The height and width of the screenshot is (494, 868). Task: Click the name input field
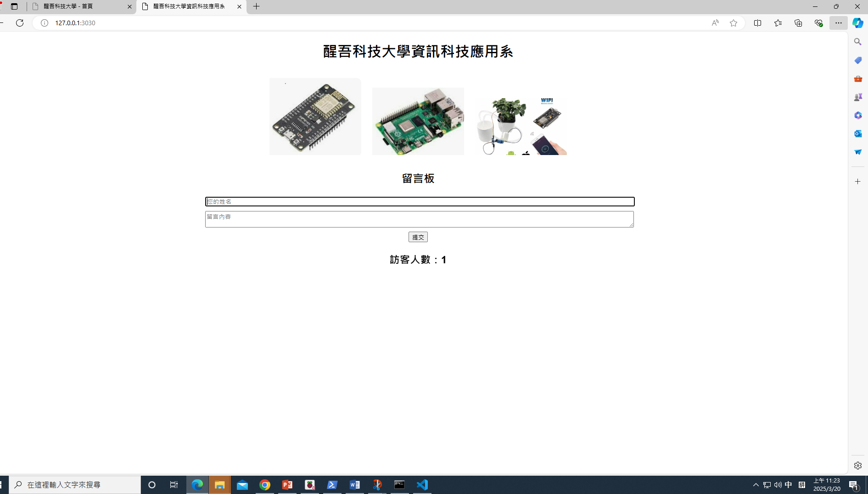tap(420, 202)
